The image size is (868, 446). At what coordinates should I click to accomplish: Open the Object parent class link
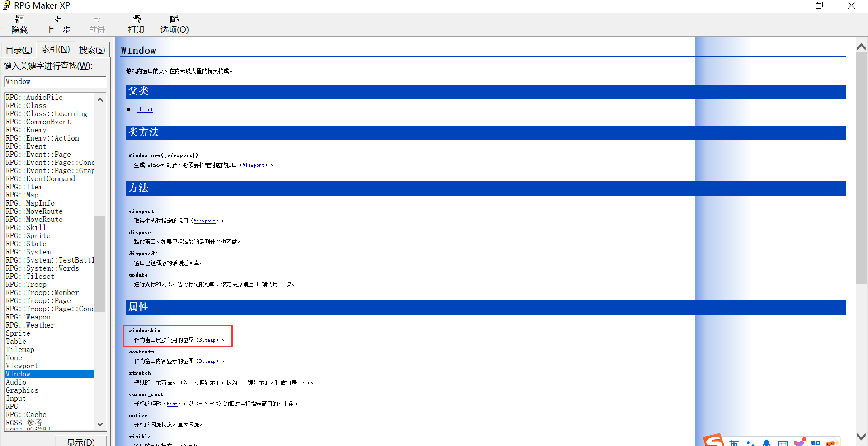click(x=145, y=109)
